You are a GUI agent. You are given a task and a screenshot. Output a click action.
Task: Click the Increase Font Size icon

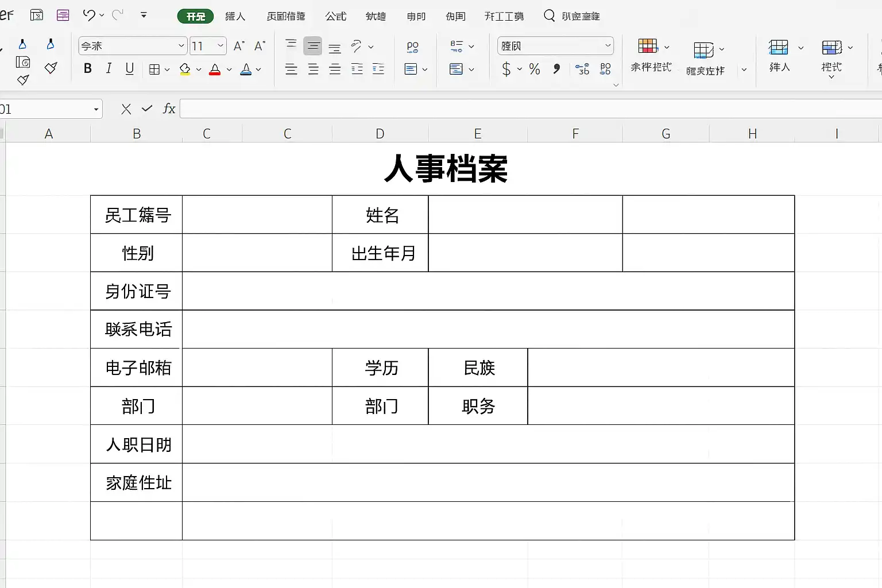coord(239,46)
